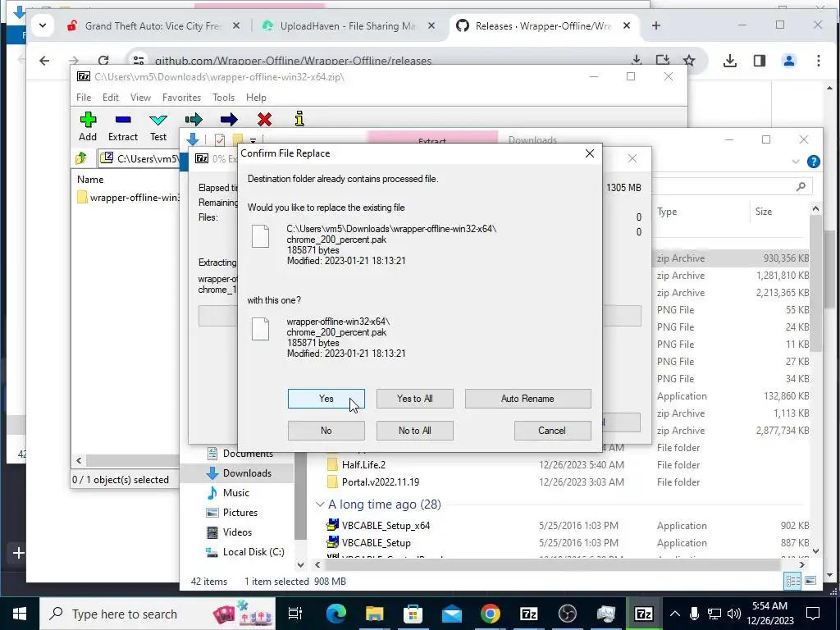Screen dimensions: 840x630
Task: Click the 7-Zip Extract toolbar icon
Action: 123,127
